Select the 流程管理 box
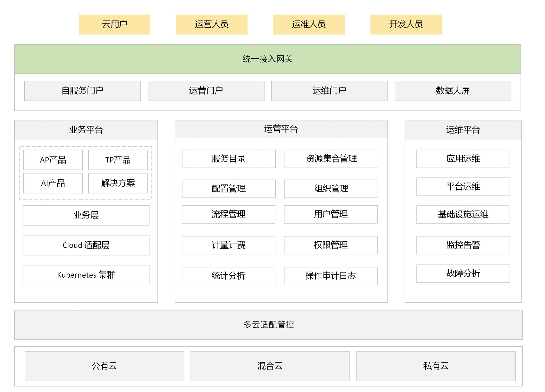The image size is (545, 392). [x=229, y=214]
